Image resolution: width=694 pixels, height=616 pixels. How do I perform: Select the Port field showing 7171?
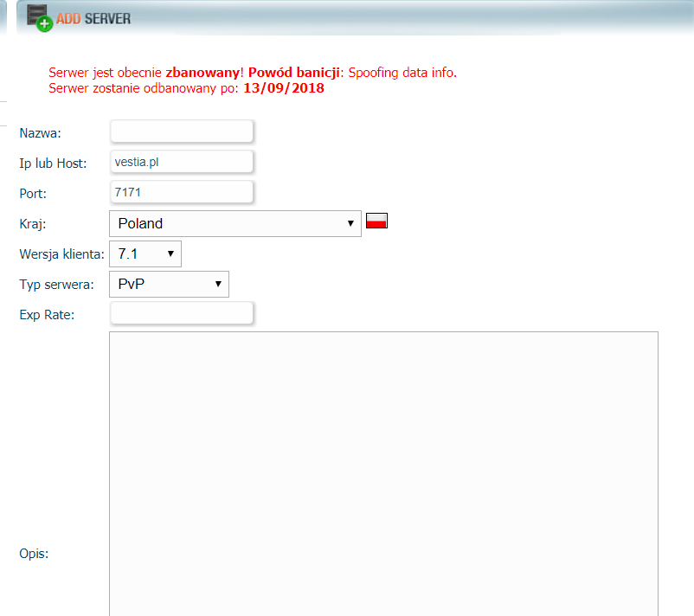(182, 192)
